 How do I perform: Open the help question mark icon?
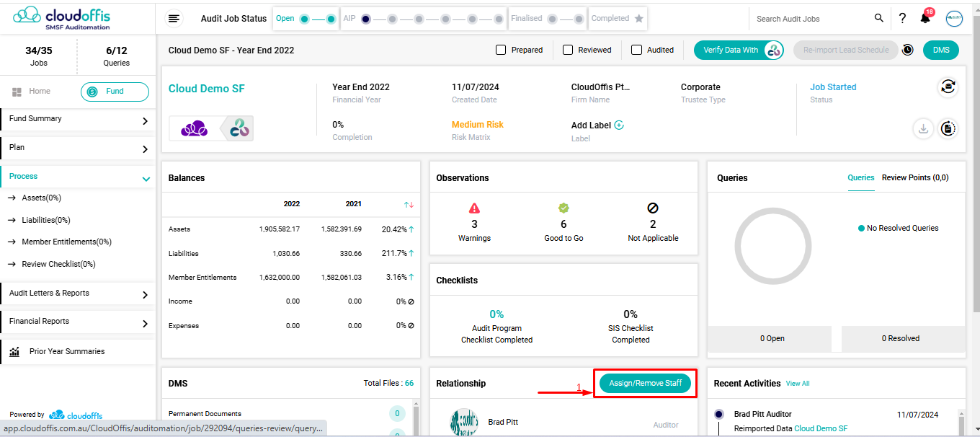(902, 19)
